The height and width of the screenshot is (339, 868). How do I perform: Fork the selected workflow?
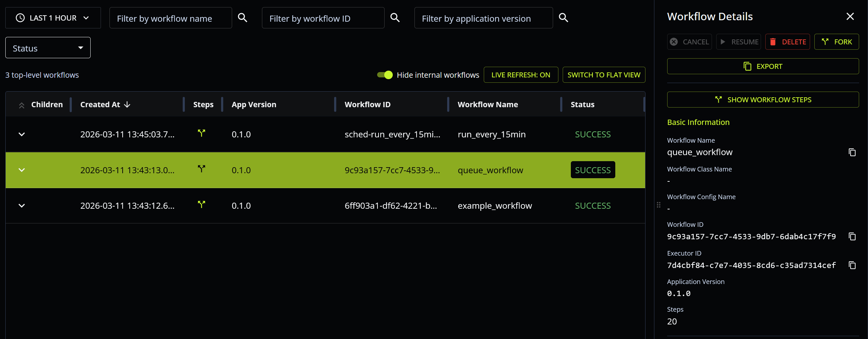pos(836,42)
